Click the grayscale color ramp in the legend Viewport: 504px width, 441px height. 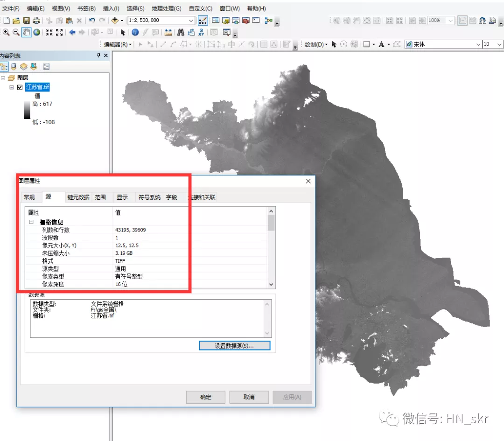[27, 110]
